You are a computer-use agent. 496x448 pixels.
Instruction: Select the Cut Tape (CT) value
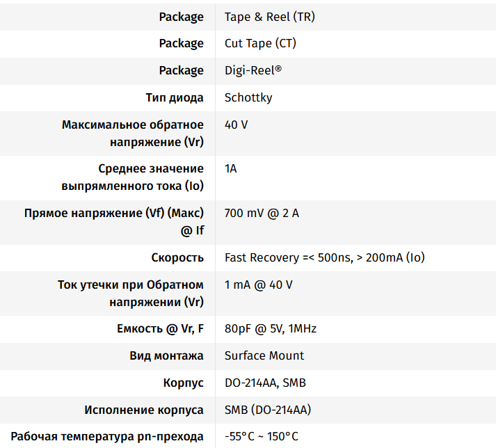[260, 43]
